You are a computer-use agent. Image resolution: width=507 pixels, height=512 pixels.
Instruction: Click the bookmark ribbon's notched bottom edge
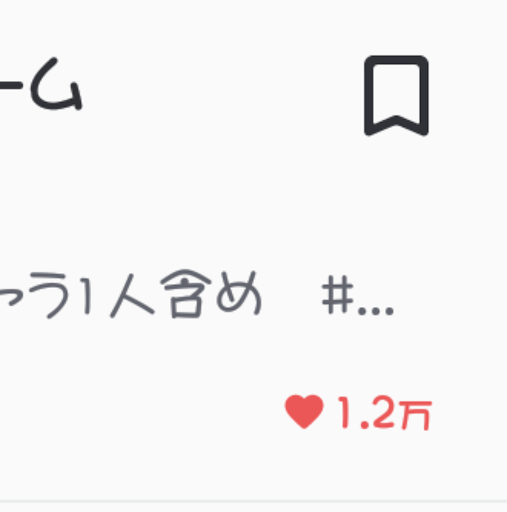point(396,125)
